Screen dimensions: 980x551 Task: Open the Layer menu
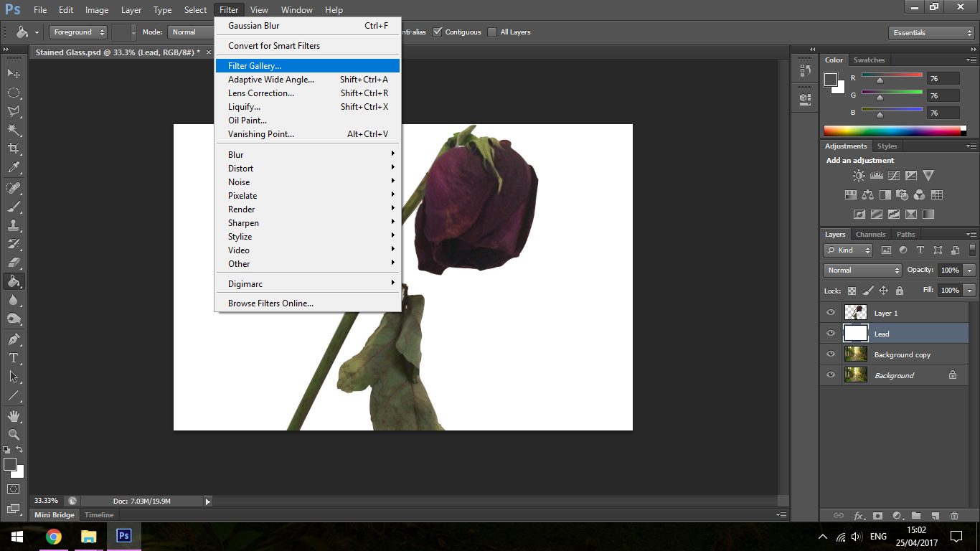tap(131, 10)
